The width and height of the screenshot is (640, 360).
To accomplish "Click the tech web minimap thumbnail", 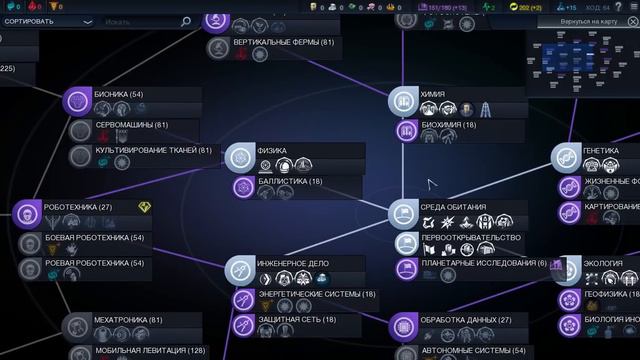I will 583,62.
